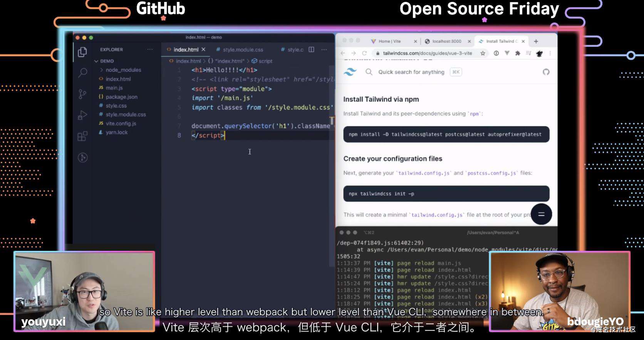
Task: Open the Search view in VS Code activity bar
Action: 82,72
